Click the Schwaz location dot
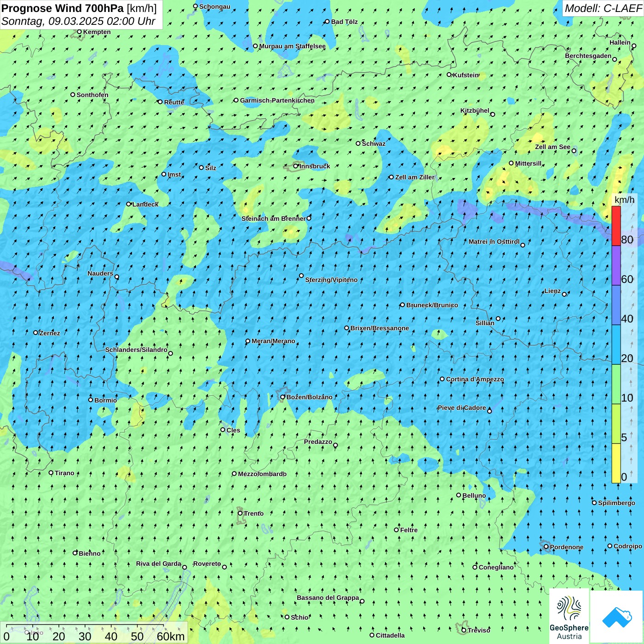The width and height of the screenshot is (644, 644). click(x=358, y=144)
